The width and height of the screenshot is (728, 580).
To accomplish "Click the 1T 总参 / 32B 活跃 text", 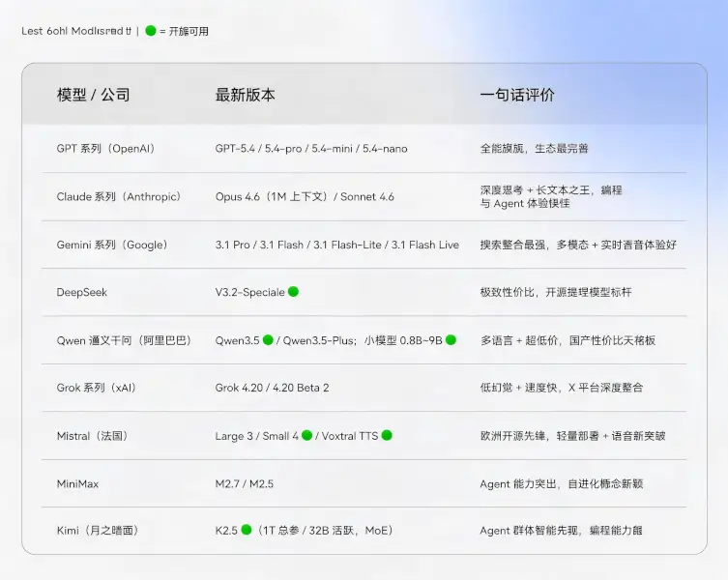I will pyautogui.click(x=325, y=531).
